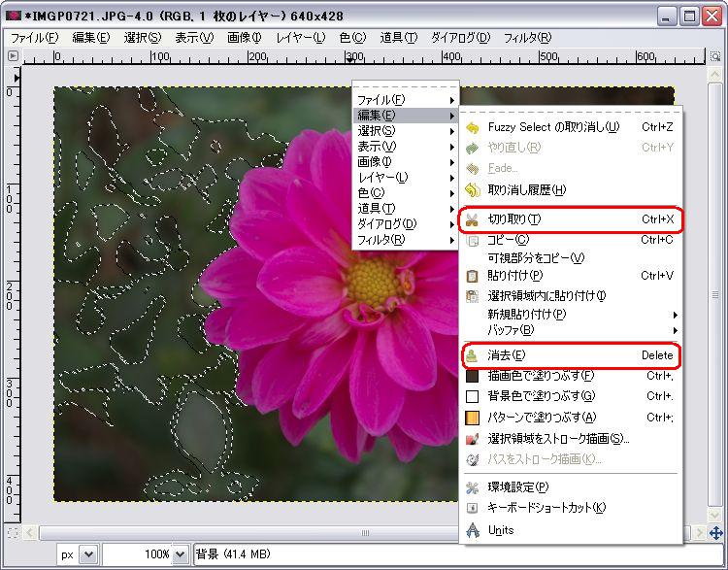Screen dimensions: 728x570
Task: Expand 道具(T) submenu in the context menu
Action: point(406,209)
